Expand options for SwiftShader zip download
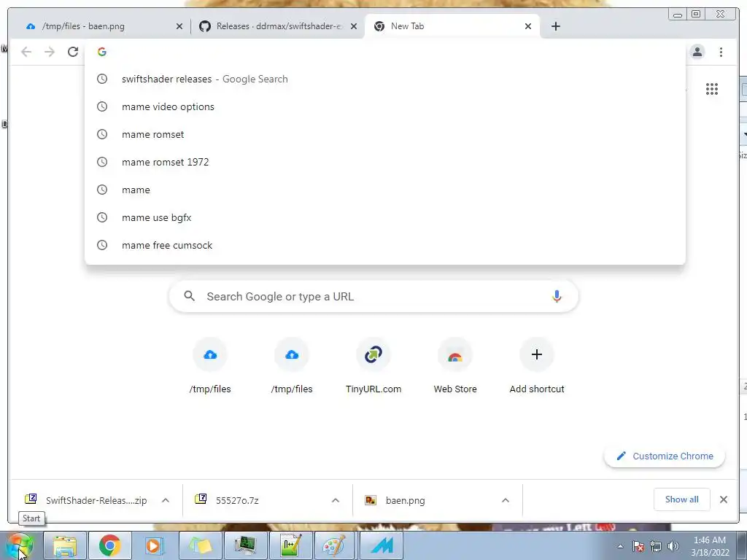Screen dimensions: 747x560 166,500
